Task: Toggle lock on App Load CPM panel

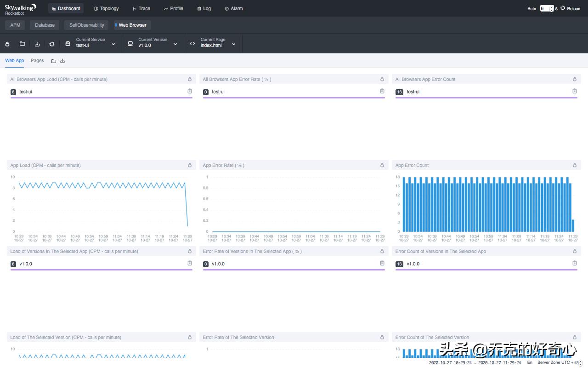Action: click(x=189, y=165)
